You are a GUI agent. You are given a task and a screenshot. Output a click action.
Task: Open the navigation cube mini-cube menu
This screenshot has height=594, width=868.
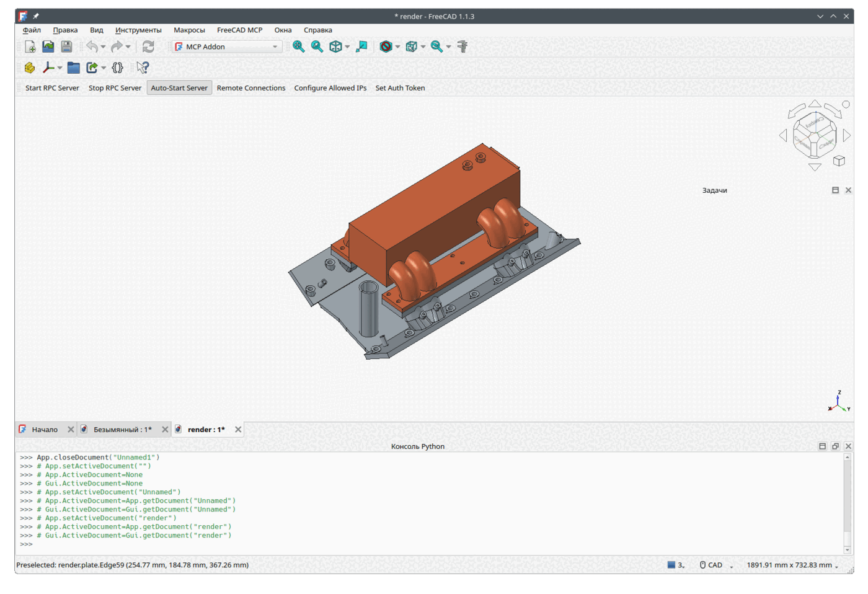tap(839, 161)
